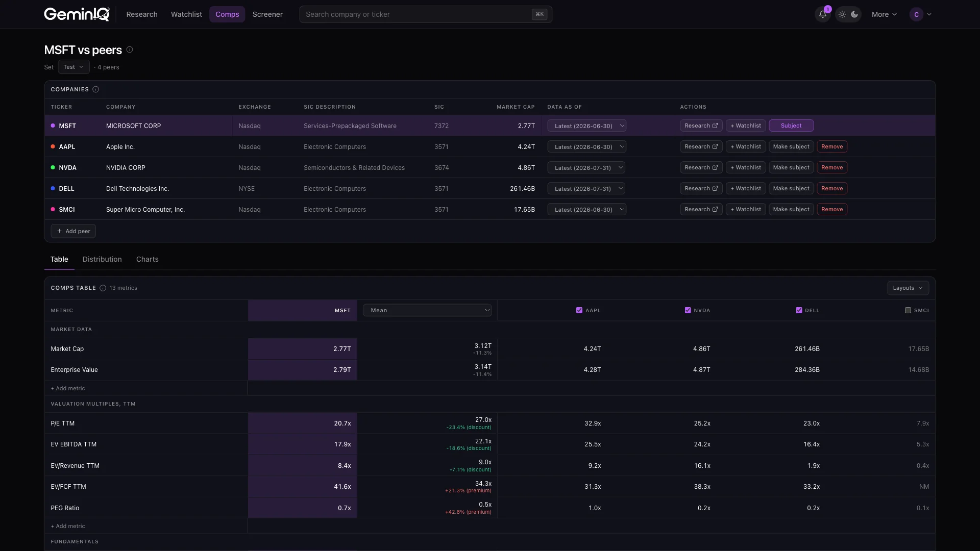Switch to dark theme moon icon
Image resolution: width=980 pixels, height=551 pixels.
tap(854, 14)
